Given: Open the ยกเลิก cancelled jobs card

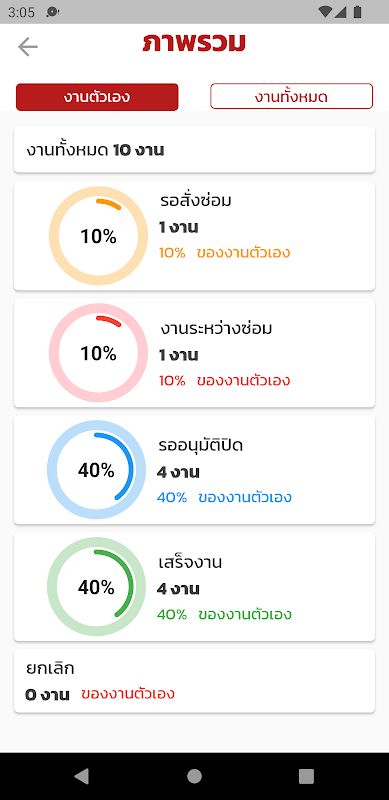Looking at the screenshot, I should [x=194, y=681].
